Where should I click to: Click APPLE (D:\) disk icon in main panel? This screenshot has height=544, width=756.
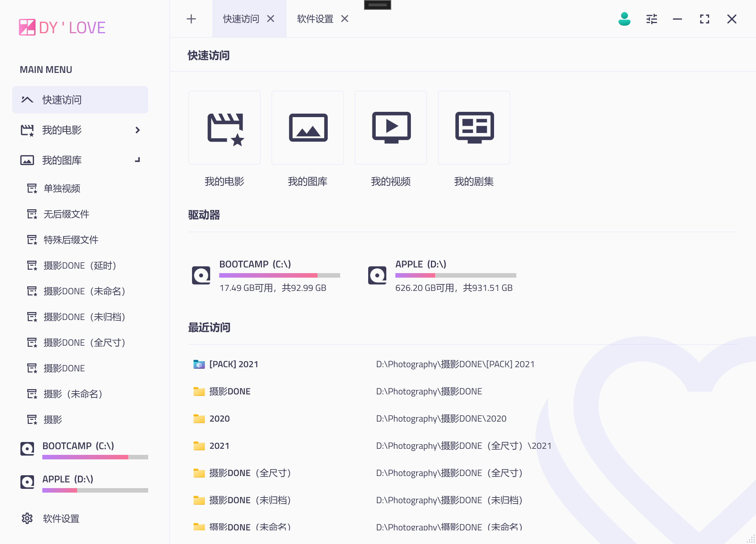377,275
